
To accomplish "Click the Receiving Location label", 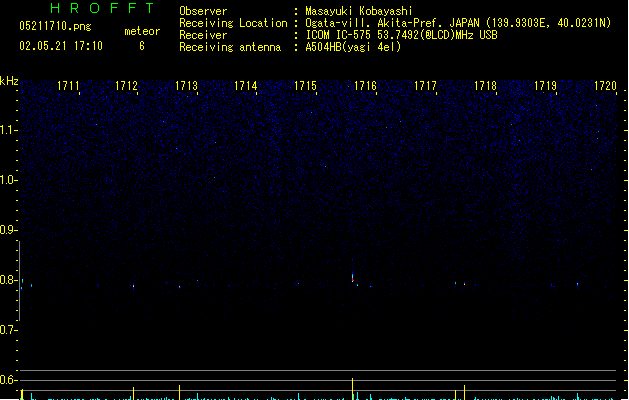I will click(x=233, y=23).
